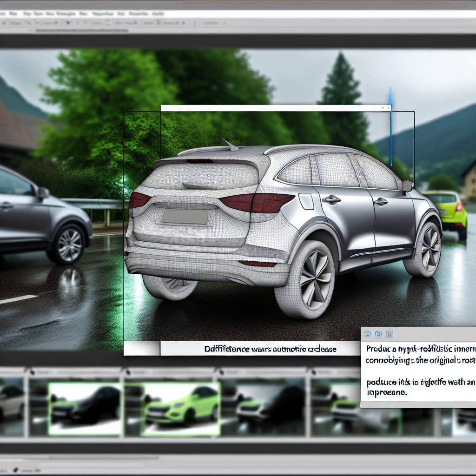Select the green-bordered dark car thumbnail
This screenshot has height=476, width=476.
click(x=85, y=409)
